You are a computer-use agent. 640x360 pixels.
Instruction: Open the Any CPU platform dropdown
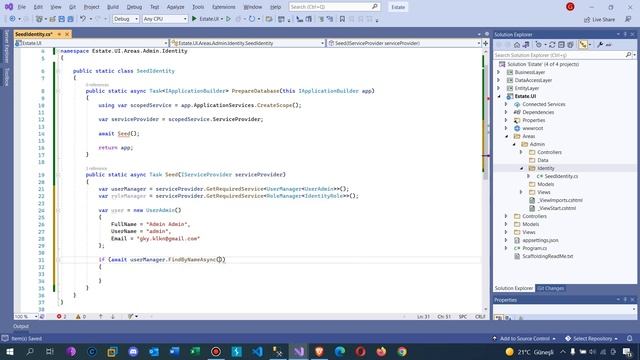pos(165,19)
